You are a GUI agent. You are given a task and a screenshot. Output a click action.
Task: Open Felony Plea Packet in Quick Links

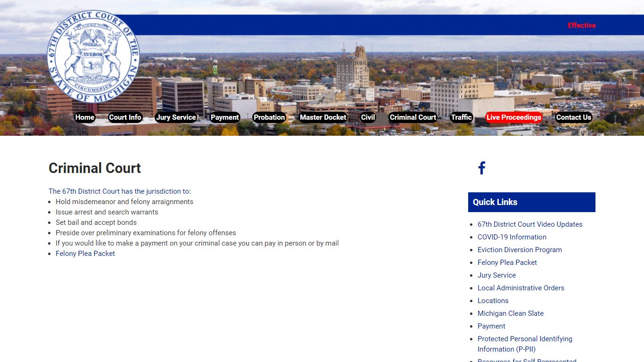pos(507,263)
